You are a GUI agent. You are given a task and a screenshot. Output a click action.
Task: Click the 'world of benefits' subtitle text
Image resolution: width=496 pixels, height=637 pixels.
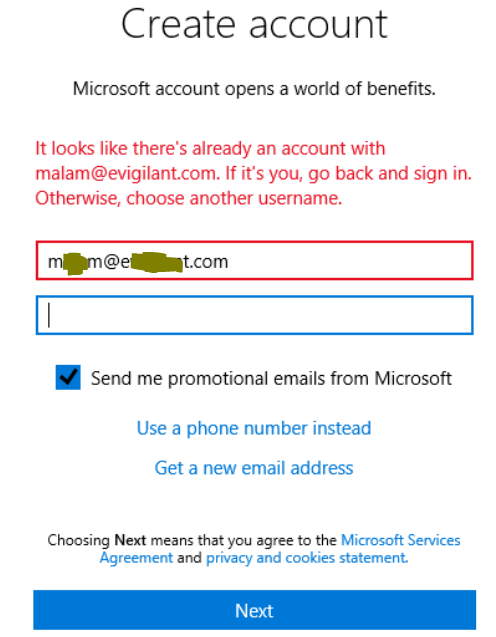[x=254, y=89]
